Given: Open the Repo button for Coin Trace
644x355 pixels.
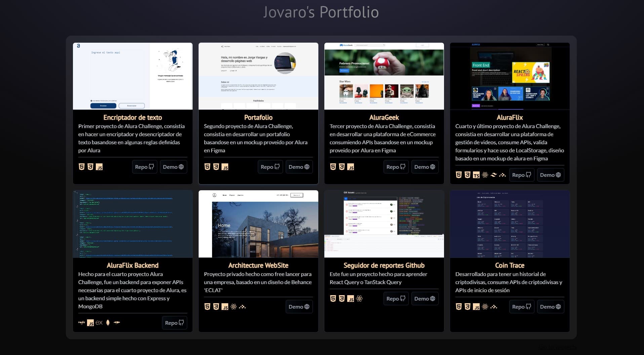Looking at the screenshot, I should tap(522, 307).
